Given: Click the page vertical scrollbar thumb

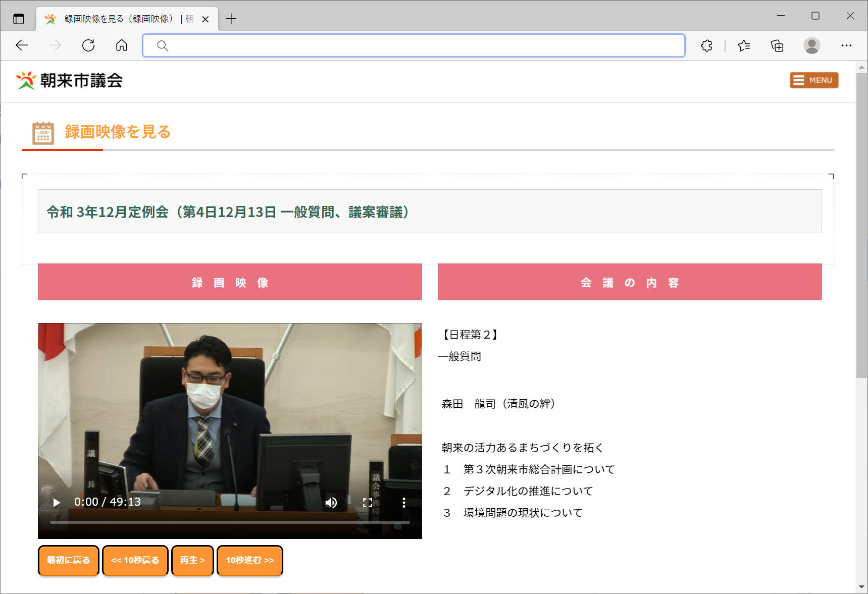Looking at the screenshot, I should pyautogui.click(x=861, y=225).
